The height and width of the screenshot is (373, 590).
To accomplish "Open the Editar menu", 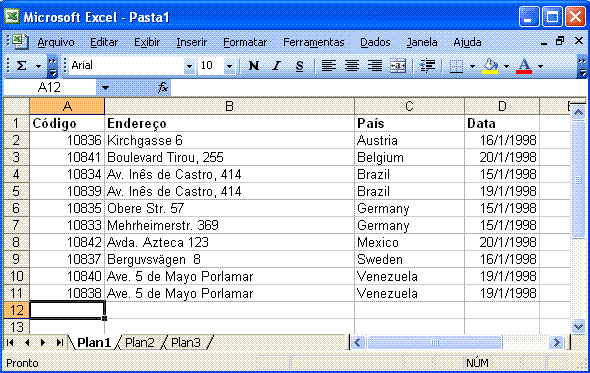I will pos(104,42).
